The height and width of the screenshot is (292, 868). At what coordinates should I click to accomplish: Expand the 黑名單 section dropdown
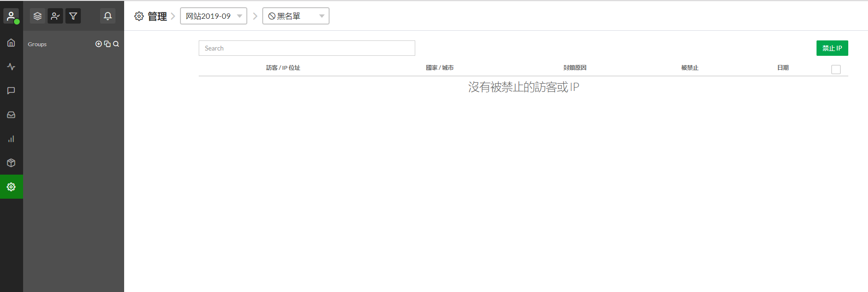[295, 16]
